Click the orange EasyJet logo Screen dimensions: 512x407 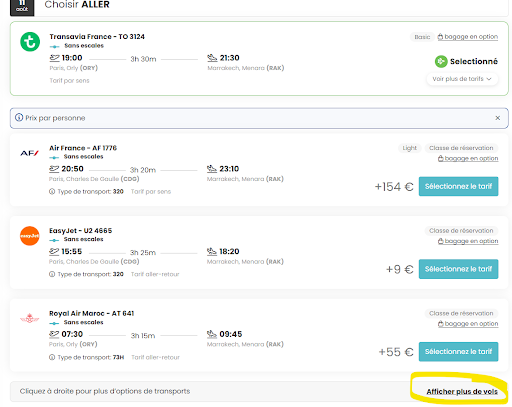point(30,236)
